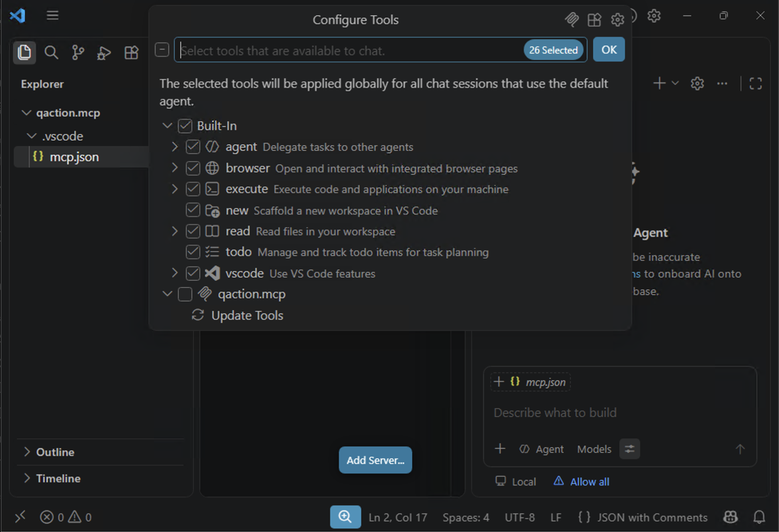The image size is (779, 532).
Task: Click the MCP server icon in Configure Tools header
Action: [571, 19]
